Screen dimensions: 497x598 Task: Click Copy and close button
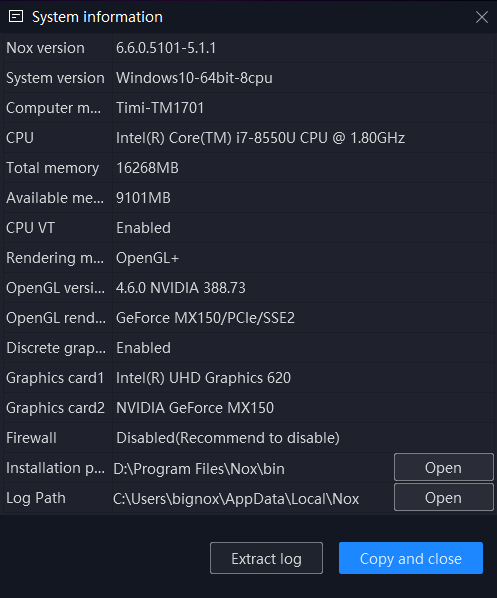pyautogui.click(x=411, y=558)
